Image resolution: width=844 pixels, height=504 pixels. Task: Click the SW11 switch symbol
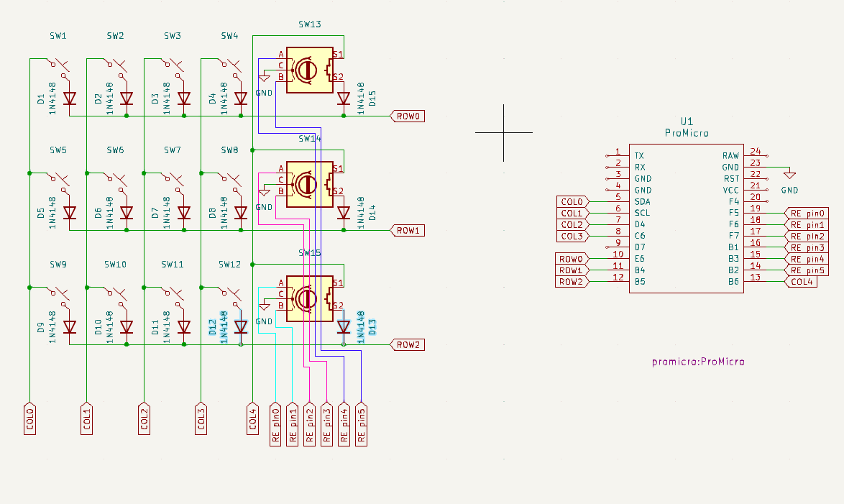pyautogui.click(x=175, y=298)
